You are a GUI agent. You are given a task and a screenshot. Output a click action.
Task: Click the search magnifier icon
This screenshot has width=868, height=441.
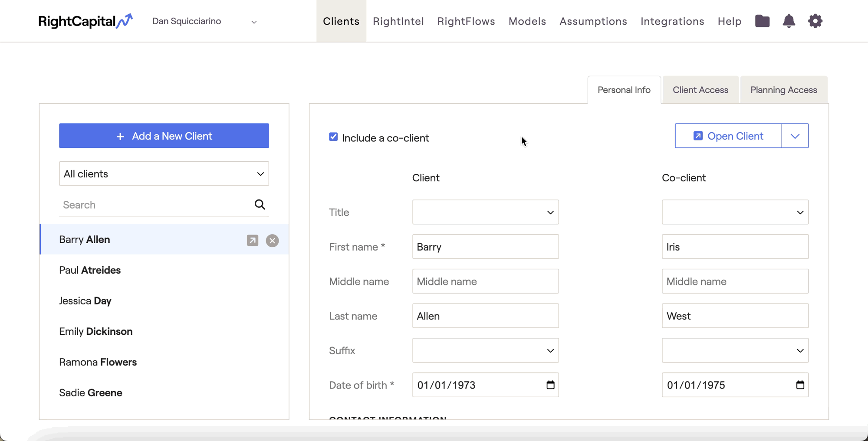coord(260,205)
